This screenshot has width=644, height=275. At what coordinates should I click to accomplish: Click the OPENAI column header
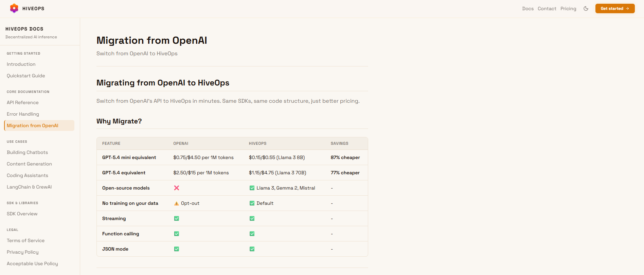point(181,143)
